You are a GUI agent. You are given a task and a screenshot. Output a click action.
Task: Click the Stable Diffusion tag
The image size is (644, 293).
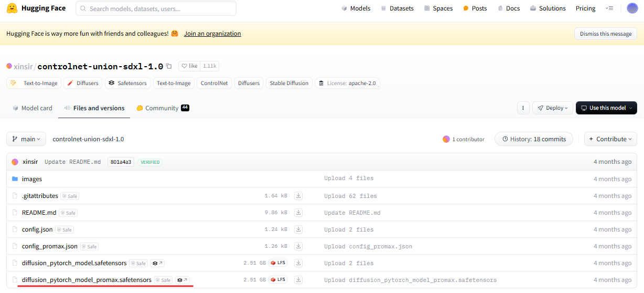click(x=289, y=83)
